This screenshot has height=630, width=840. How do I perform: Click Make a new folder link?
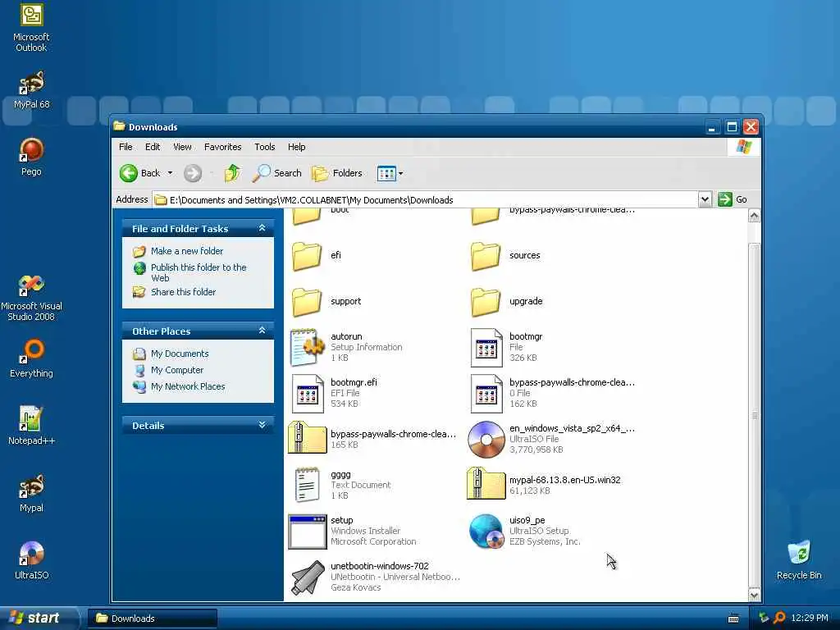tap(187, 251)
